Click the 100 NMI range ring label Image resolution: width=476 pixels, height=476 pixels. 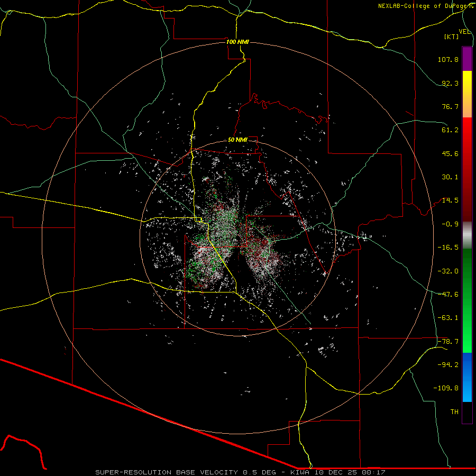click(x=237, y=42)
